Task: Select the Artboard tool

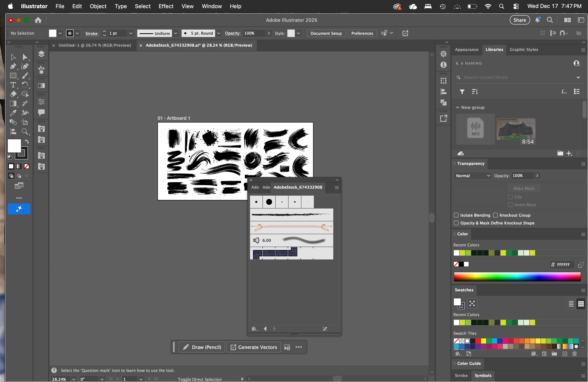Action: click(25, 122)
